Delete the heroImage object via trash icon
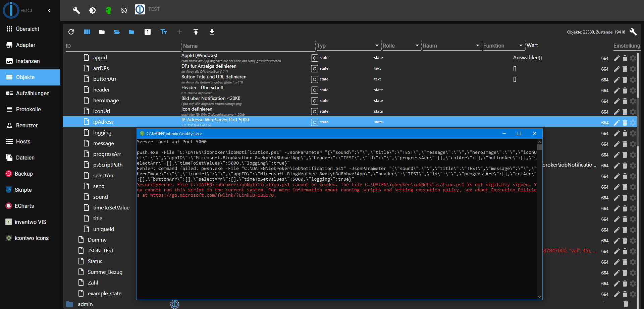The width and height of the screenshot is (644, 309). click(625, 101)
